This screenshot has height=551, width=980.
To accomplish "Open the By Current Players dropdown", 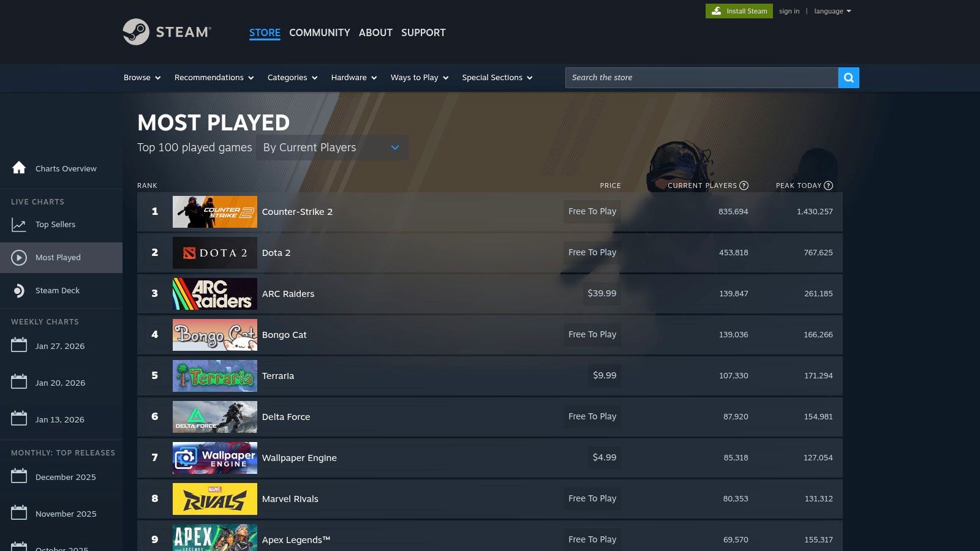I will pyautogui.click(x=332, y=147).
